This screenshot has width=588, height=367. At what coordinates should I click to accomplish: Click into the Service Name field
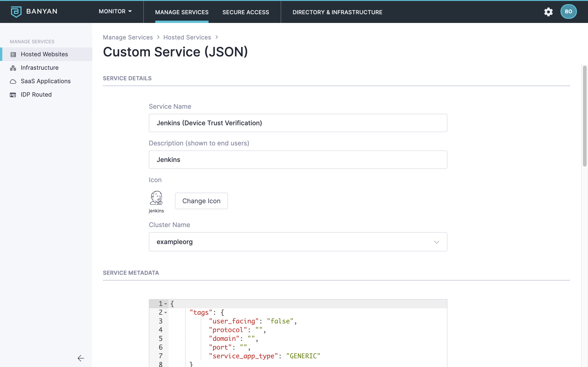pyautogui.click(x=298, y=123)
